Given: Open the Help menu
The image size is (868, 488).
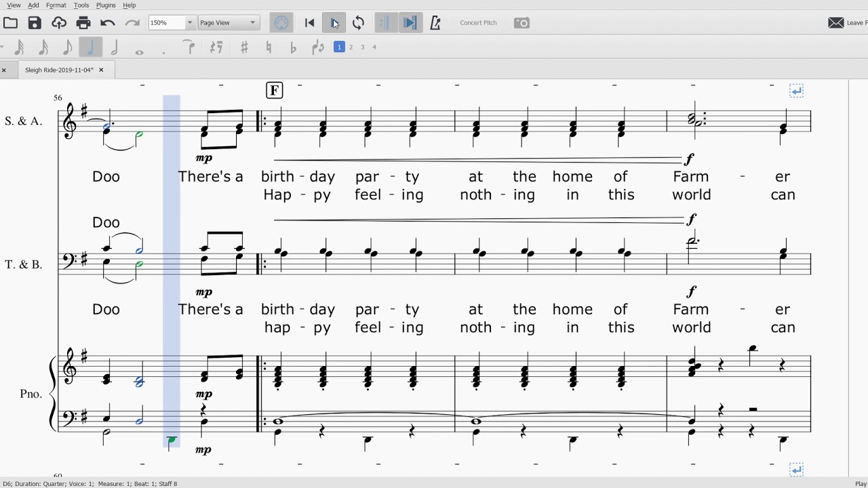Looking at the screenshot, I should point(129,5).
